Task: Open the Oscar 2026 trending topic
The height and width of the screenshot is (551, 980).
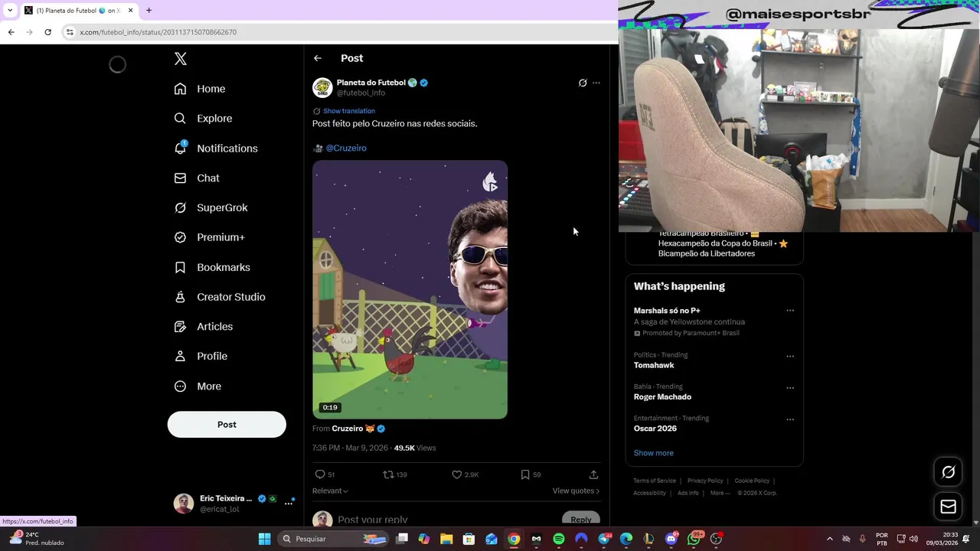Action: (x=655, y=429)
